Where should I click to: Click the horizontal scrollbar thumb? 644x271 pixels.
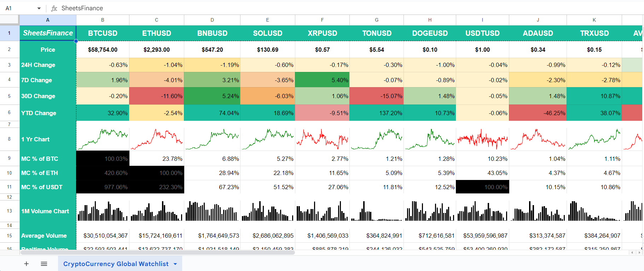point(157,253)
